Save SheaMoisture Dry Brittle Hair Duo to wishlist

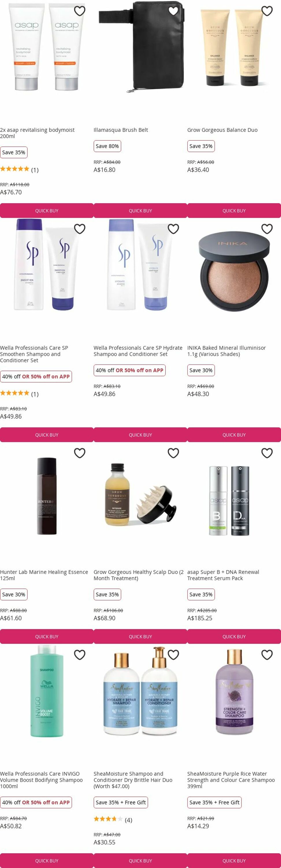(x=173, y=655)
